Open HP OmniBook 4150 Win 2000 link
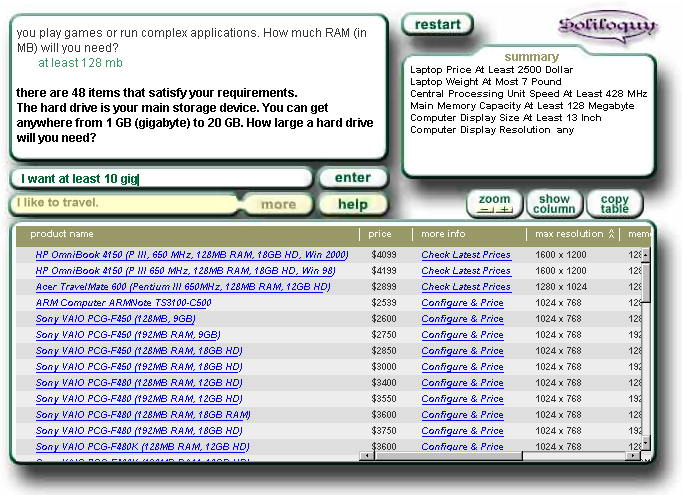Image resolution: width=682 pixels, height=495 pixels. tap(192, 255)
